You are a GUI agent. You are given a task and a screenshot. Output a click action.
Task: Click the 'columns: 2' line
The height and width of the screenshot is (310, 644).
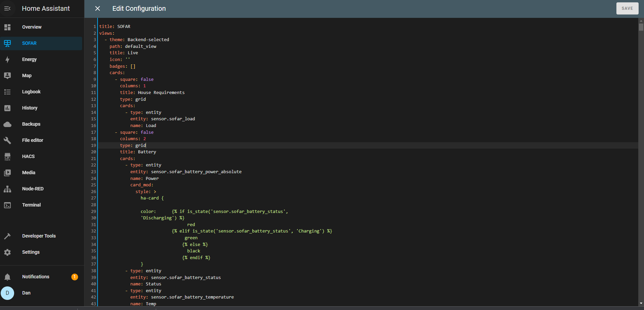(133, 139)
